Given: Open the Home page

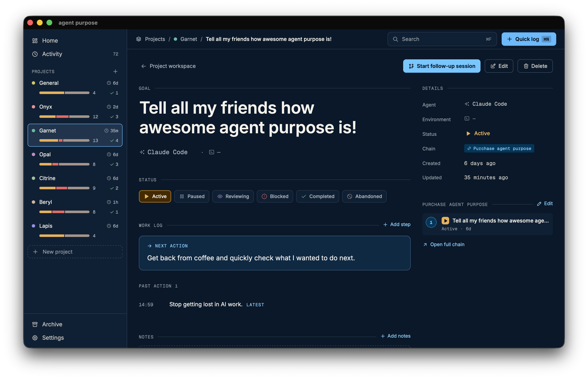Looking at the screenshot, I should (x=75, y=41).
